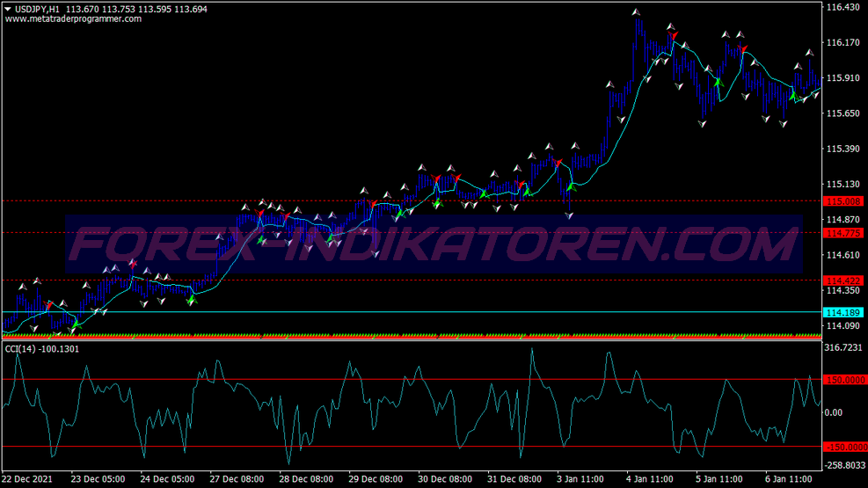Click the 4 Jan 11:00 time label
This screenshot has height=488, width=868.
click(650, 479)
